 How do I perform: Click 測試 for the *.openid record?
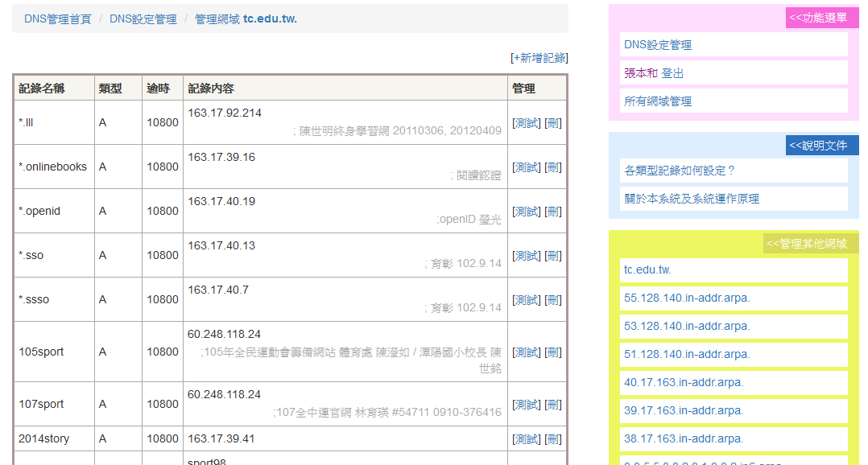click(x=527, y=212)
